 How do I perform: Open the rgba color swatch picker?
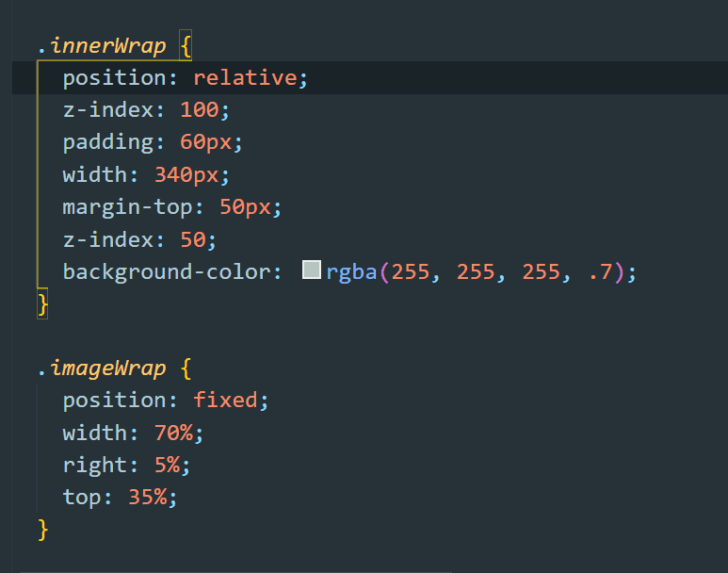(312, 271)
